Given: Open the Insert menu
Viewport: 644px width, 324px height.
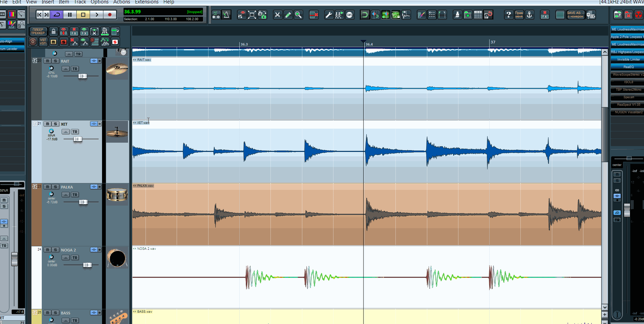Looking at the screenshot, I should coord(48,2).
